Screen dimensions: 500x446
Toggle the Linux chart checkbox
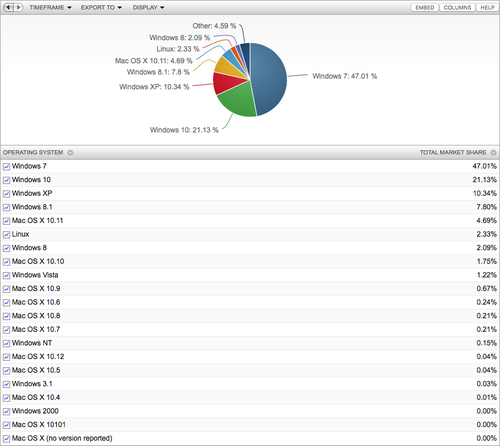coord(6,235)
